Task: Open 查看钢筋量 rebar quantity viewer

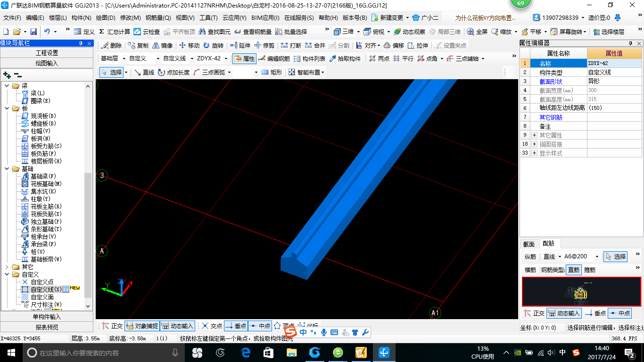Action: pyautogui.click(x=253, y=32)
